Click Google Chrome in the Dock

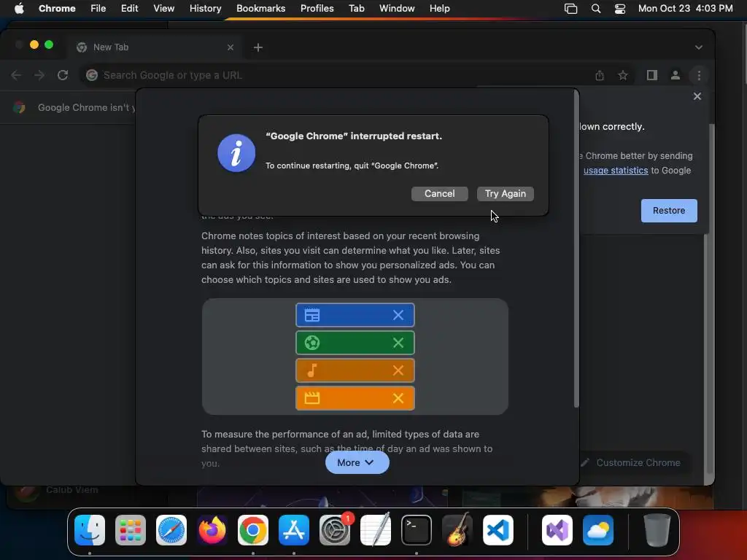253,530
